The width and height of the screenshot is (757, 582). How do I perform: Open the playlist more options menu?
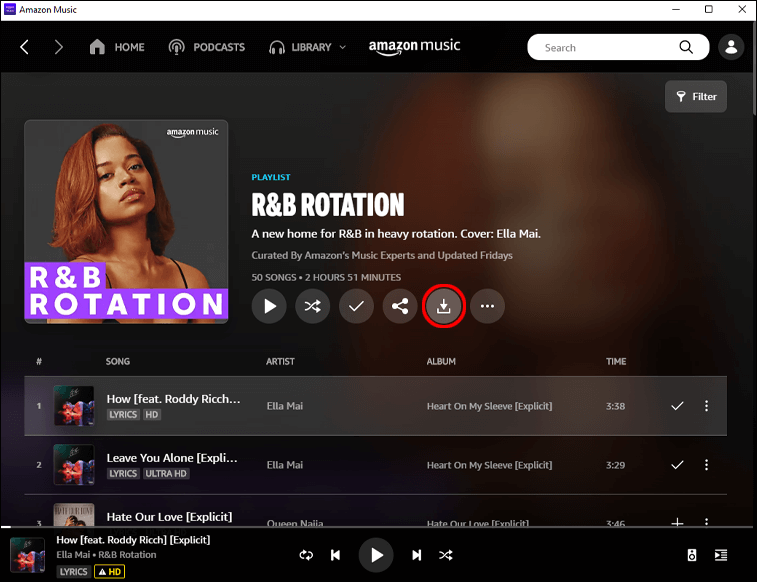pyautogui.click(x=487, y=306)
